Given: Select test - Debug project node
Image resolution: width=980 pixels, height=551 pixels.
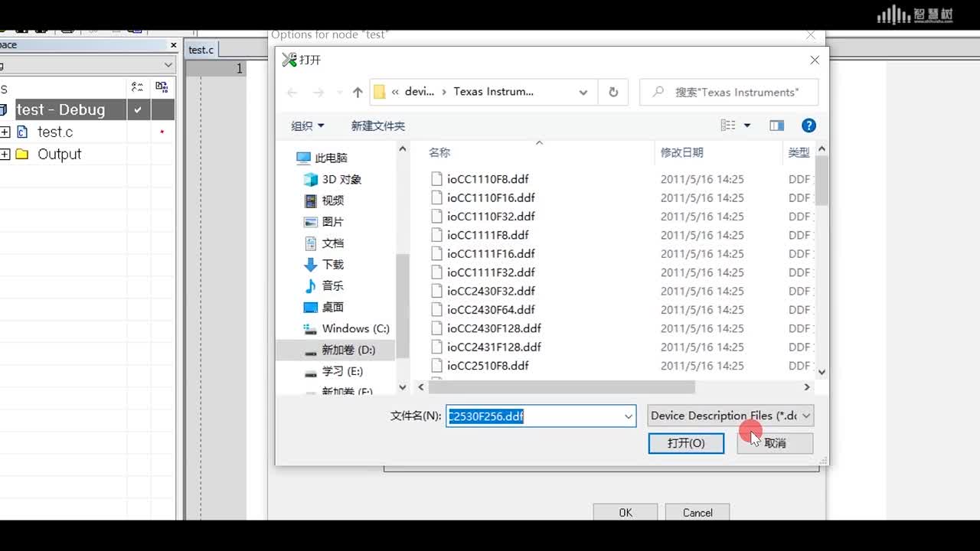Looking at the screenshot, I should [x=61, y=109].
